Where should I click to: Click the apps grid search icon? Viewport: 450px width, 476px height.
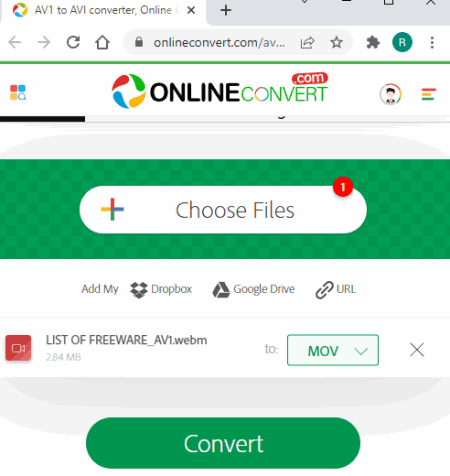18,93
